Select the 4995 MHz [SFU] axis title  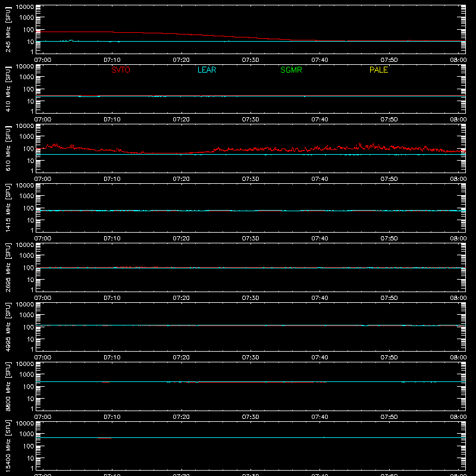pyautogui.click(x=8, y=327)
